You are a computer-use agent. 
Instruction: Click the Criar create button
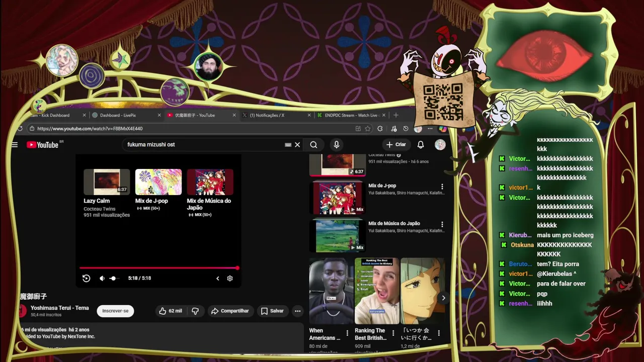coord(396,145)
